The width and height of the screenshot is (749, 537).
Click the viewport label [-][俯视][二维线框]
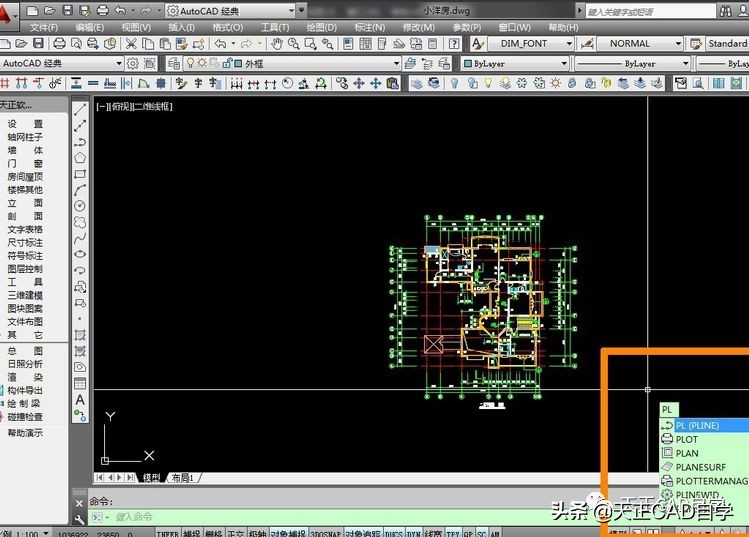pos(134,107)
